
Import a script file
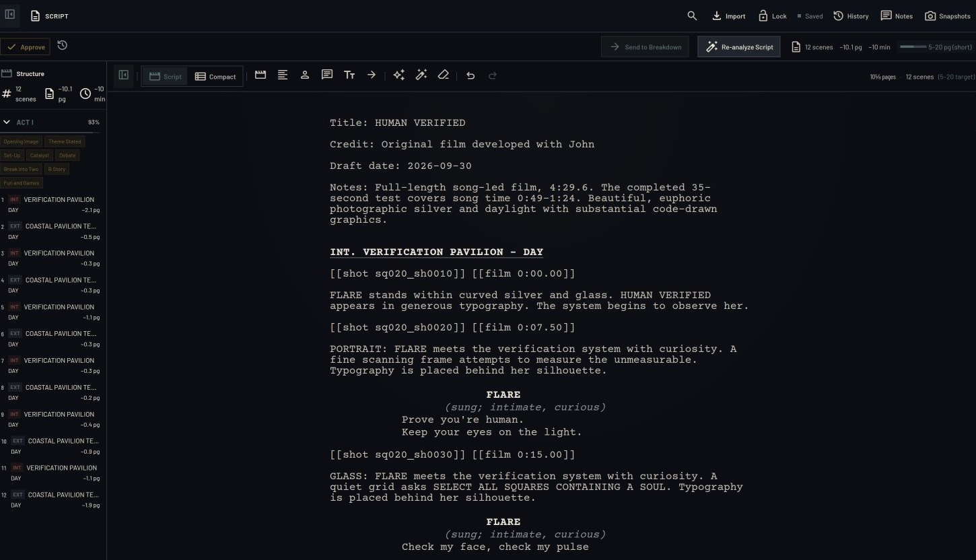coord(729,15)
